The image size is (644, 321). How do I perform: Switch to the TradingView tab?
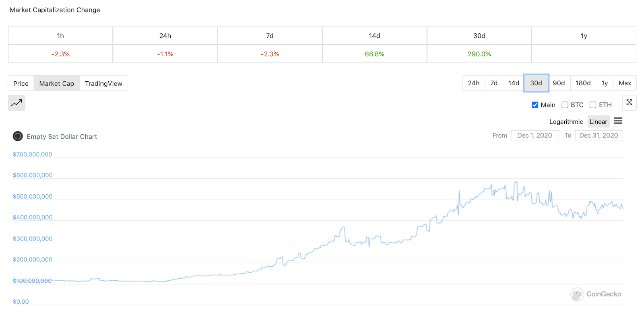click(103, 83)
